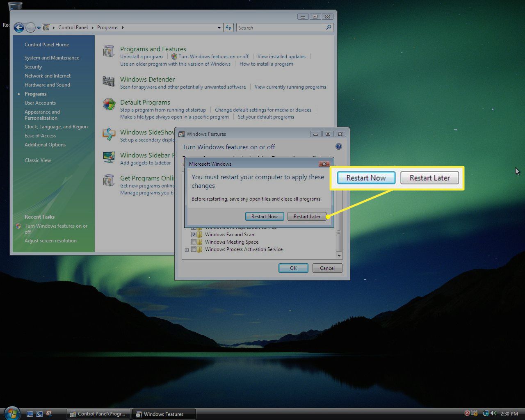525x420 pixels.
Task: Open the View installed updates link
Action: pos(281,57)
